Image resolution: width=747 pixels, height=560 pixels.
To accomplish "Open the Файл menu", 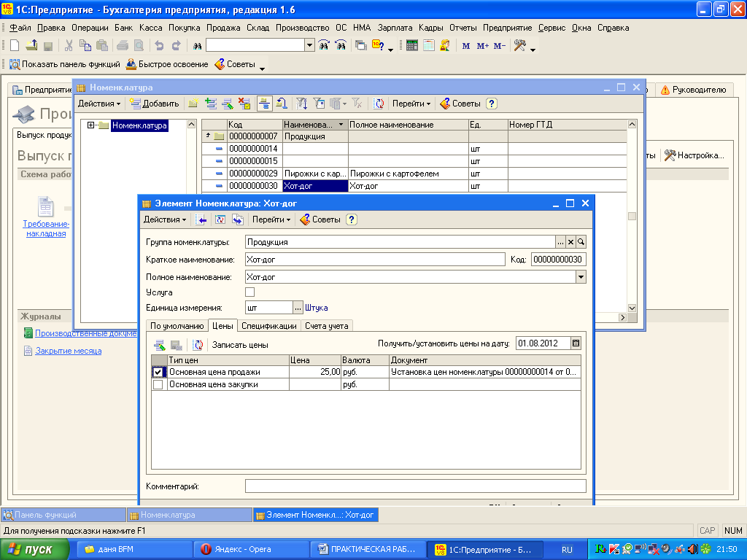I will (x=20, y=28).
